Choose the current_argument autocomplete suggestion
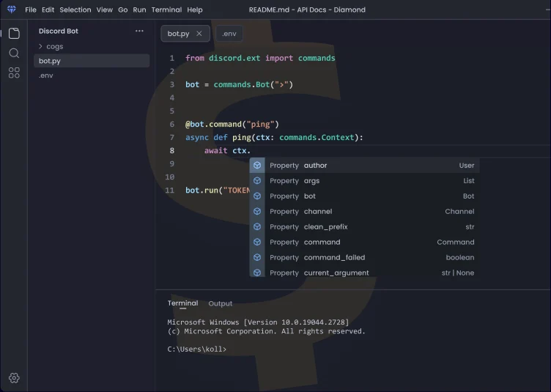The width and height of the screenshot is (551, 392). (x=364, y=273)
